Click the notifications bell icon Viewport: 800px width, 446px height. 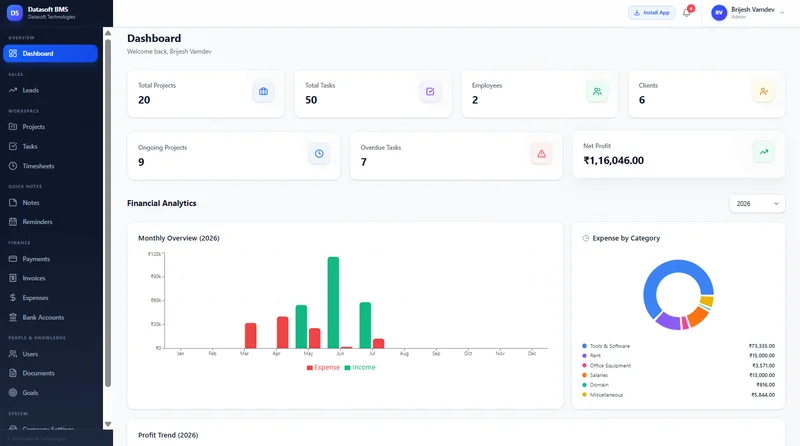686,13
